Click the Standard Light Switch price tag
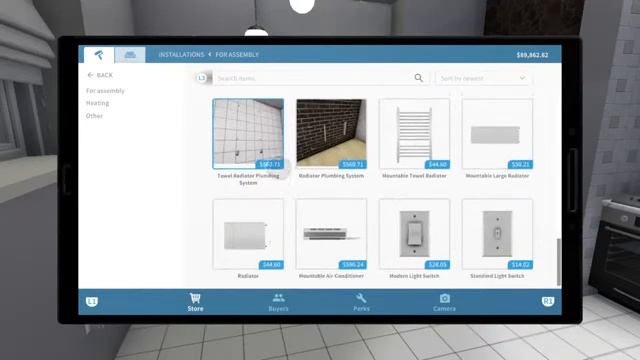This screenshot has width=640, height=360. [x=520, y=265]
